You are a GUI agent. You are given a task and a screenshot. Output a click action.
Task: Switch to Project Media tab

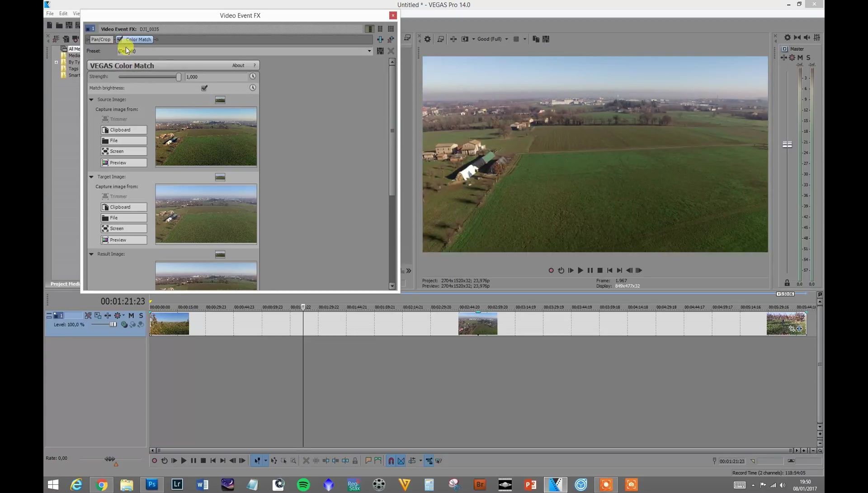point(66,284)
